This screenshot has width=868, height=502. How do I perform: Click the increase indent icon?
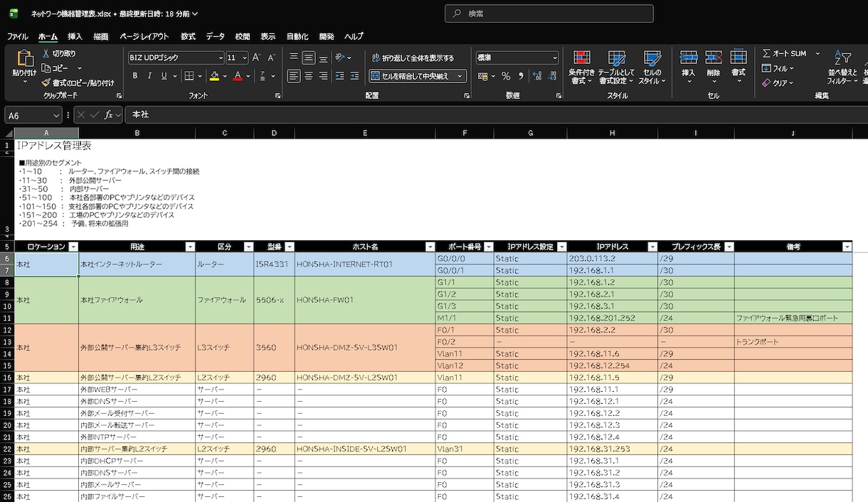(x=355, y=76)
